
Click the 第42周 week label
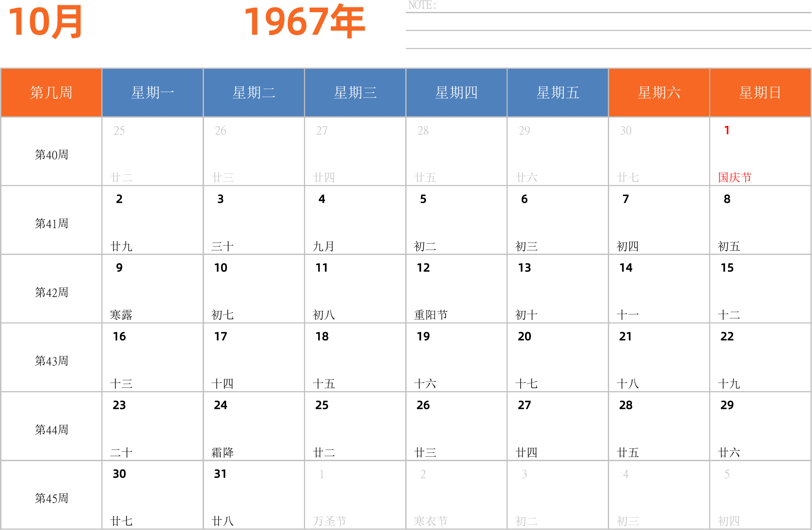[51, 292]
